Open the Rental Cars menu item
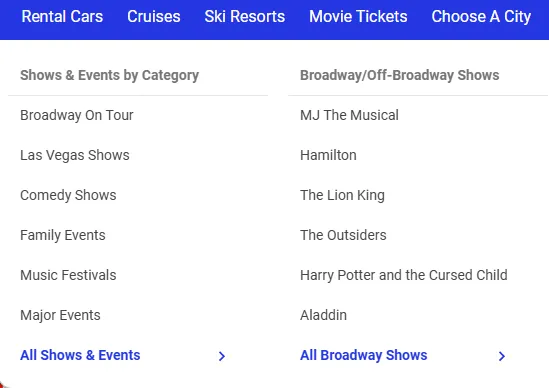The width and height of the screenshot is (549, 388). 62,16
